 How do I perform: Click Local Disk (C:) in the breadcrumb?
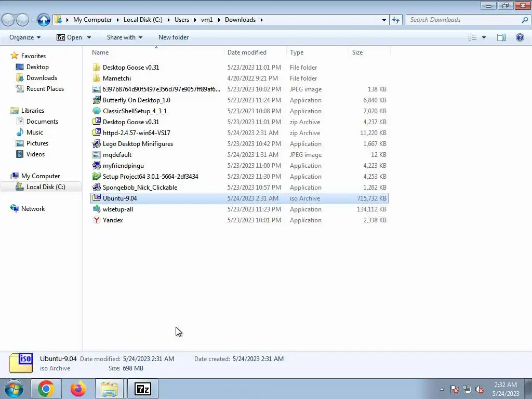coord(143,20)
